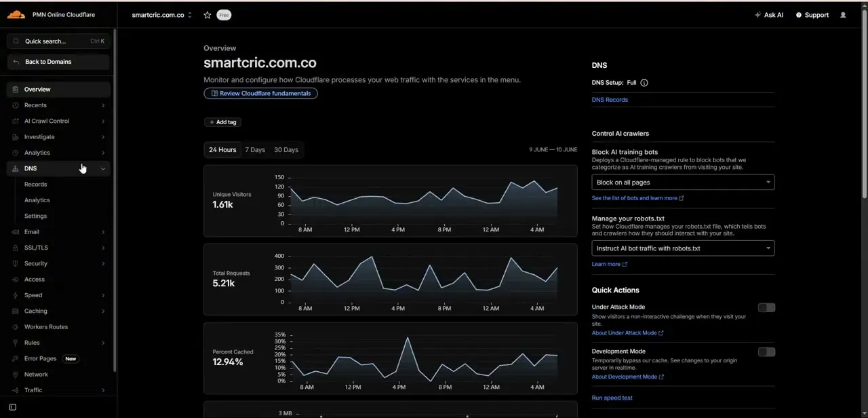The image size is (868, 418).
Task: Click Learn more under robots.txt
Action: click(609, 264)
